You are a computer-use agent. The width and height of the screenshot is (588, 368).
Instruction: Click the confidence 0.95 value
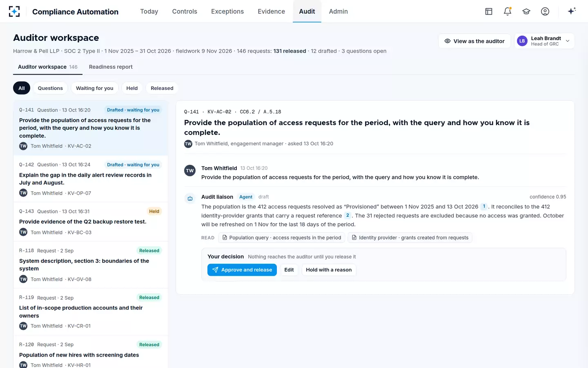(x=548, y=197)
